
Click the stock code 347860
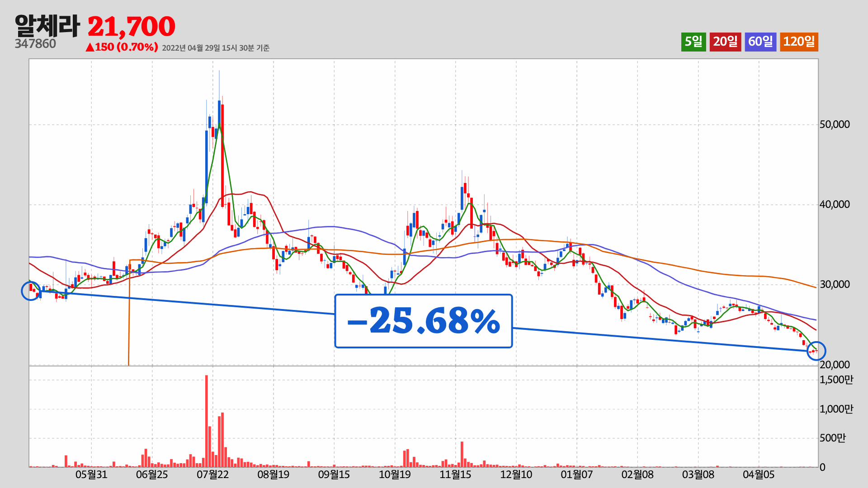[x=35, y=44]
